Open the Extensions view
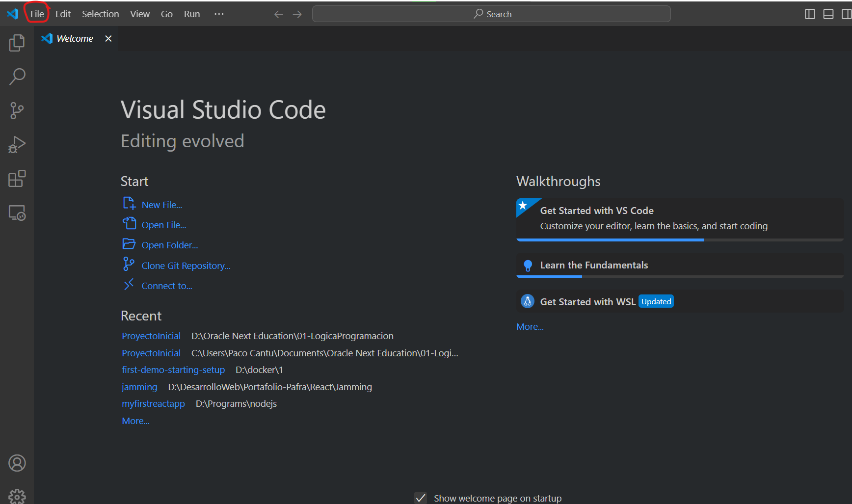Viewport: 852px width, 504px height. coord(17,179)
